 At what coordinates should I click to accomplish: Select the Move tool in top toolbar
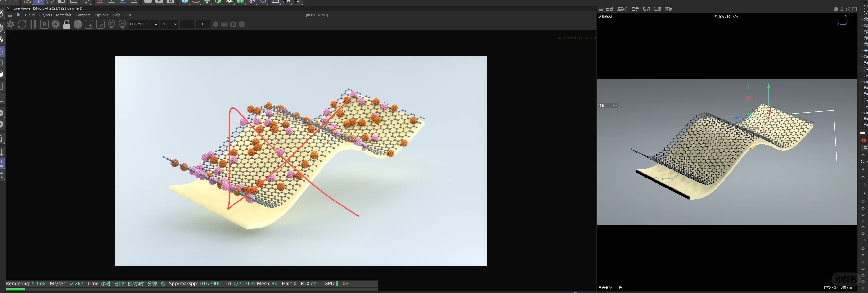38,2
